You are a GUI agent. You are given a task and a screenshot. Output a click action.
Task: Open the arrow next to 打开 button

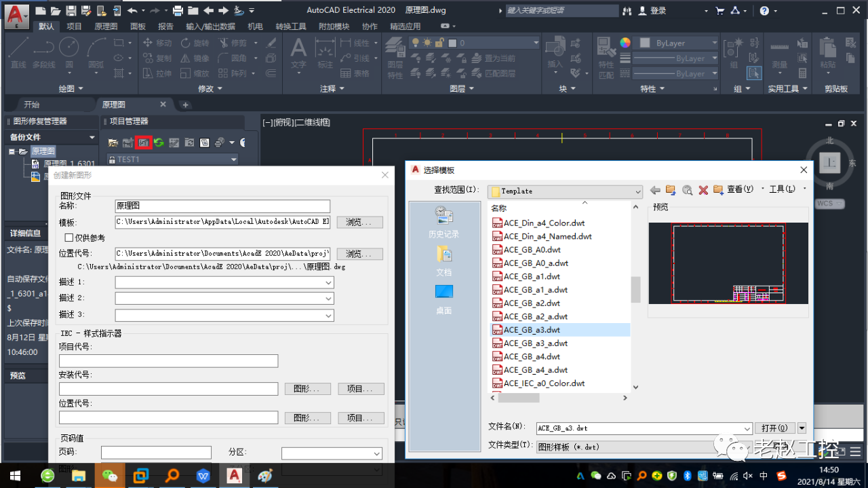coord(802,428)
